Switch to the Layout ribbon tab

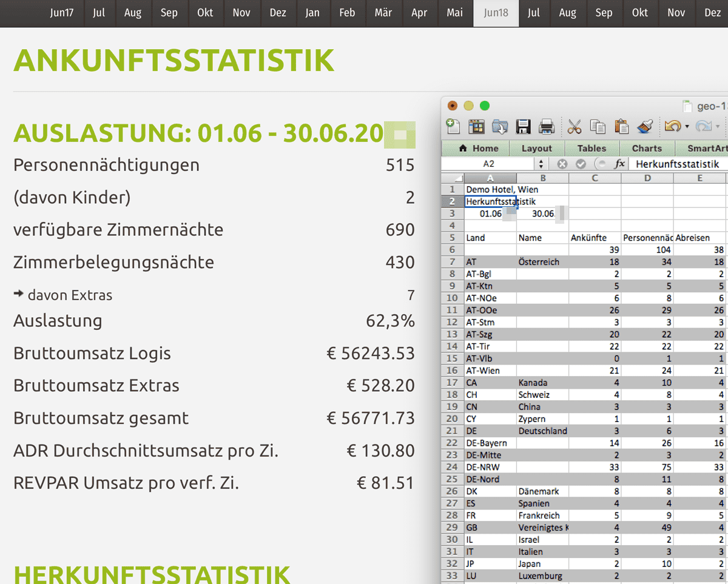[x=537, y=148]
